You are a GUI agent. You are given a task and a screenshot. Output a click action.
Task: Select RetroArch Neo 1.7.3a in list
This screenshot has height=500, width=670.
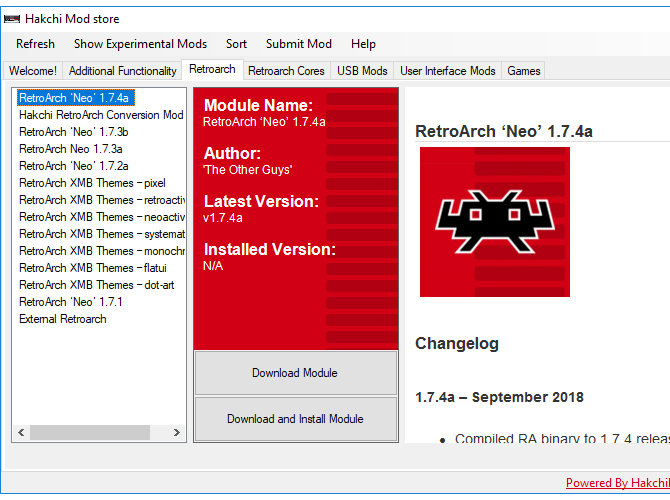click(71, 149)
